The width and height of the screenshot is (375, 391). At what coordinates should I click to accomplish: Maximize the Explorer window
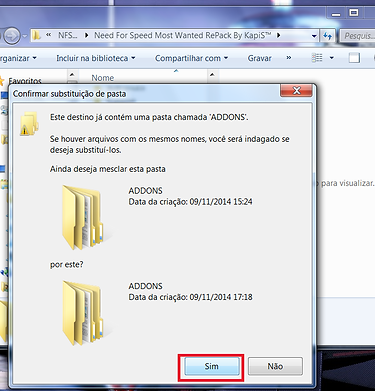pos(354,13)
